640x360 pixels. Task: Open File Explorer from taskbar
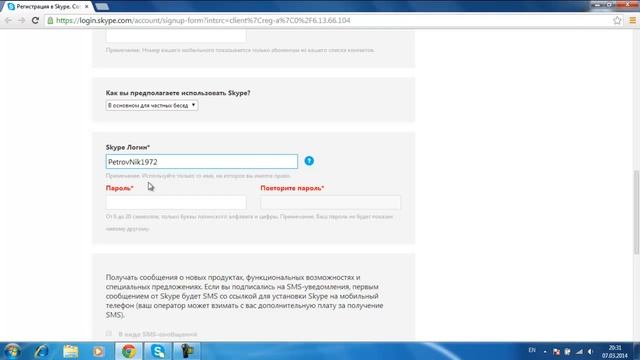pyautogui.click(x=70, y=351)
